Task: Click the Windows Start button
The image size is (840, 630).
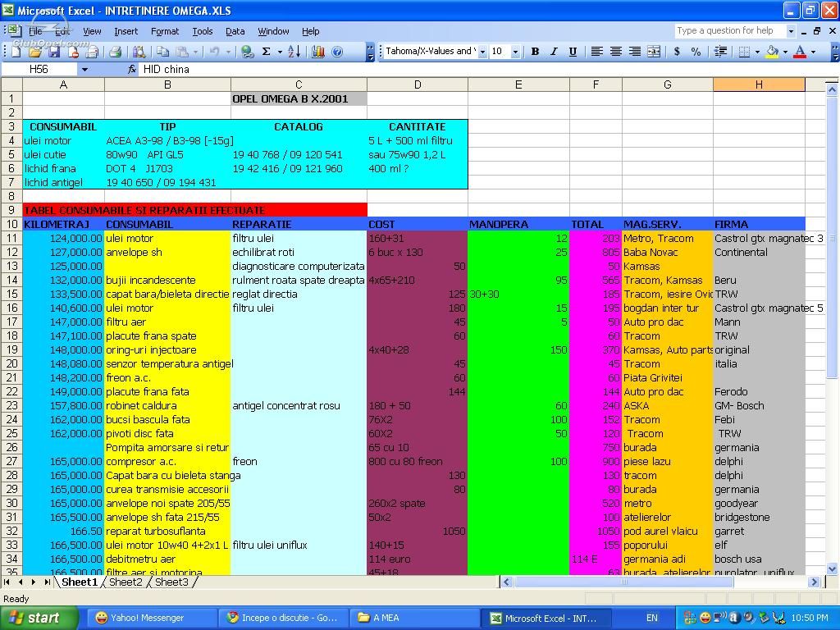Action: pyautogui.click(x=39, y=618)
